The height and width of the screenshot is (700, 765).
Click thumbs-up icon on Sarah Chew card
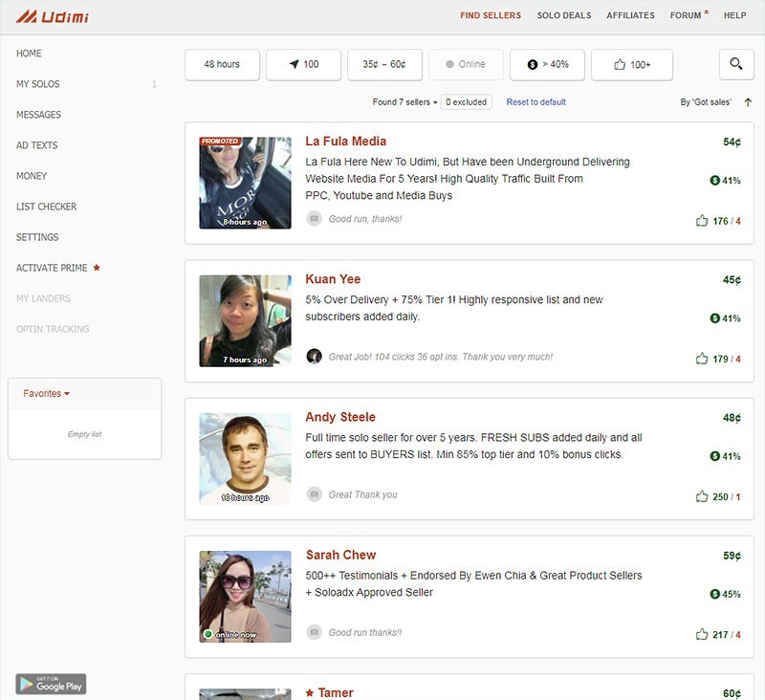tap(702, 634)
